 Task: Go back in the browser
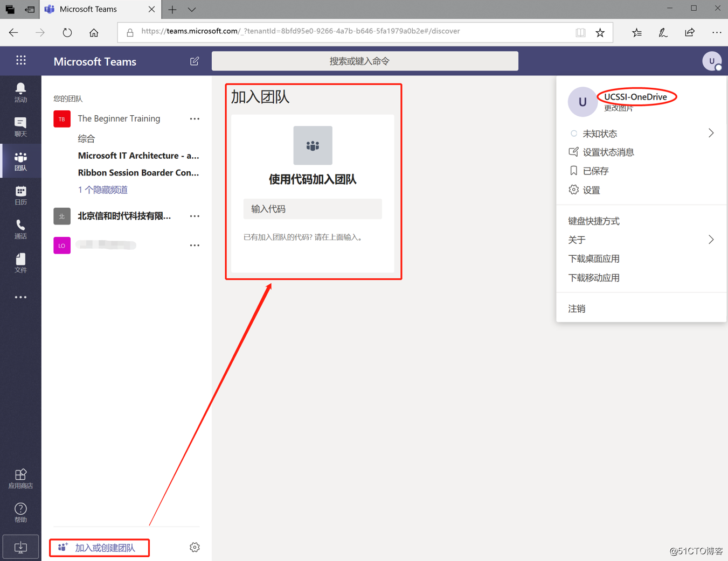(x=13, y=33)
